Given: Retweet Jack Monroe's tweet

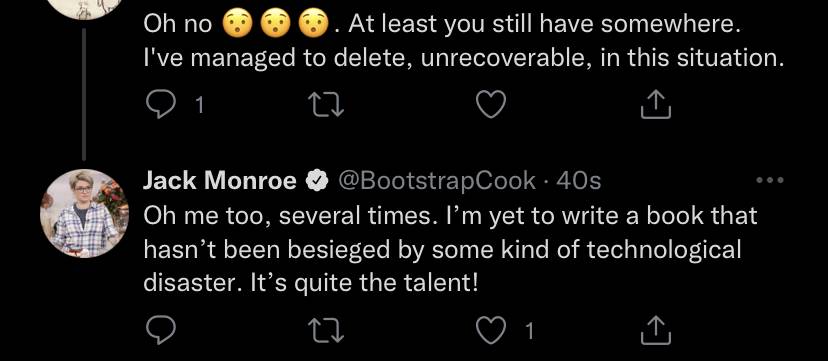Looking at the screenshot, I should 326,330.
